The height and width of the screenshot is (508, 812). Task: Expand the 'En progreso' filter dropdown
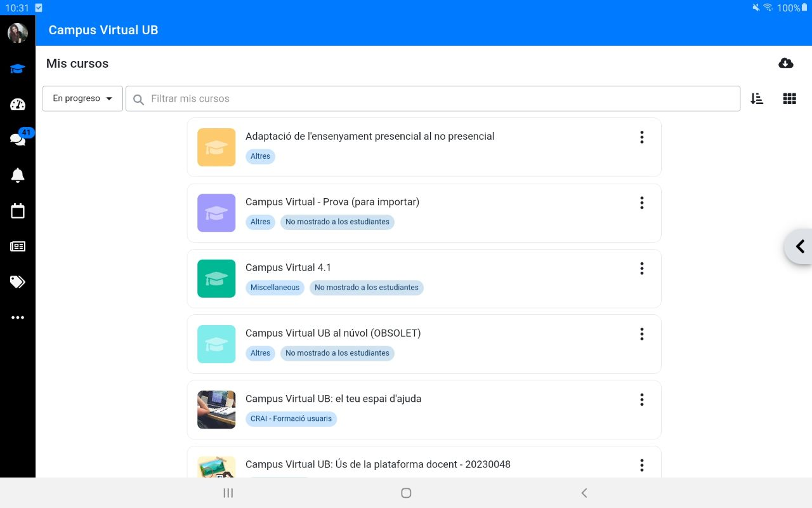click(82, 99)
